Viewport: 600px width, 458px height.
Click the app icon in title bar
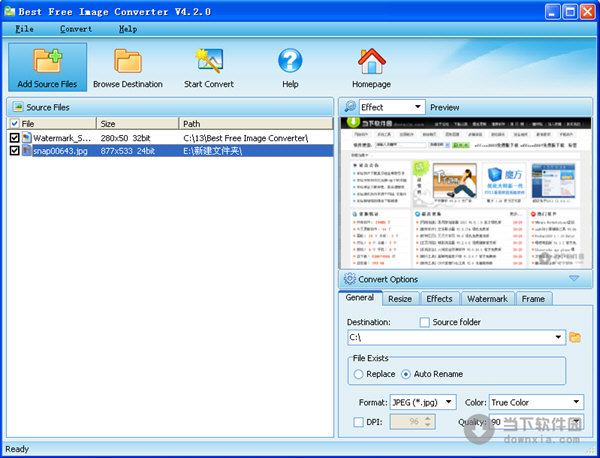[10, 11]
